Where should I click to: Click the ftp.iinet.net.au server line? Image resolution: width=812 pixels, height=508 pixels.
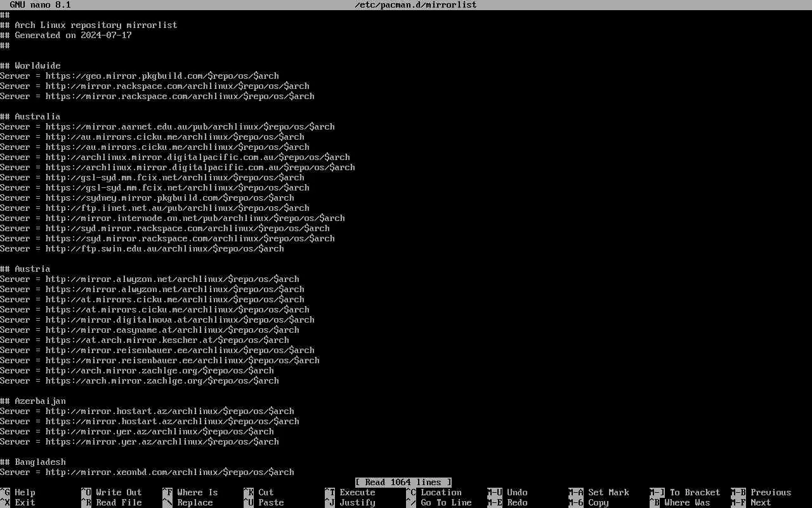(x=155, y=208)
